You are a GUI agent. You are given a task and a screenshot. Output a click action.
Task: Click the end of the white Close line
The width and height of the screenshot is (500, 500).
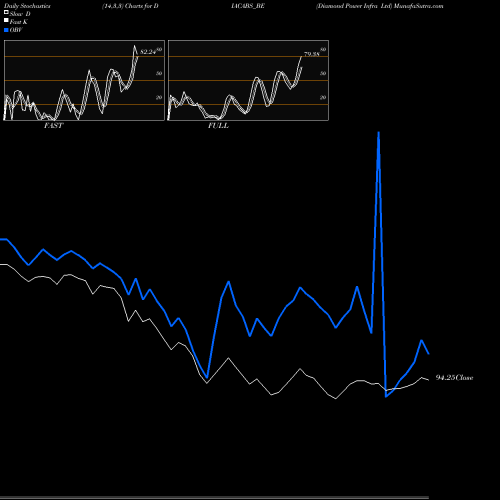click(x=428, y=380)
